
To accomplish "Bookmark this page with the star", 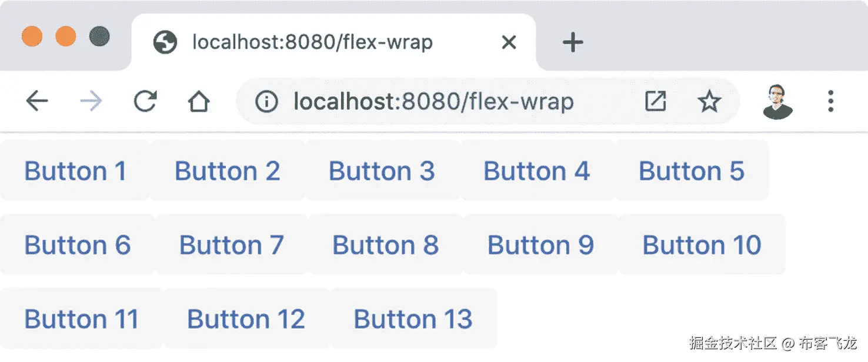I will (x=709, y=102).
